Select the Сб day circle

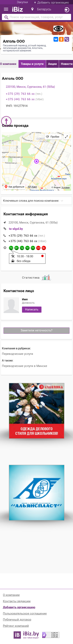pos(38,248)
